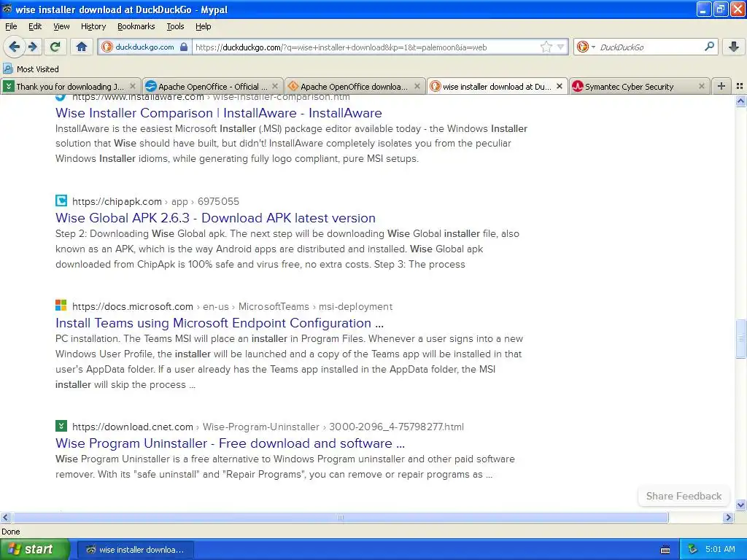Close the wise installer download tab
747x560 pixels.
click(x=560, y=86)
